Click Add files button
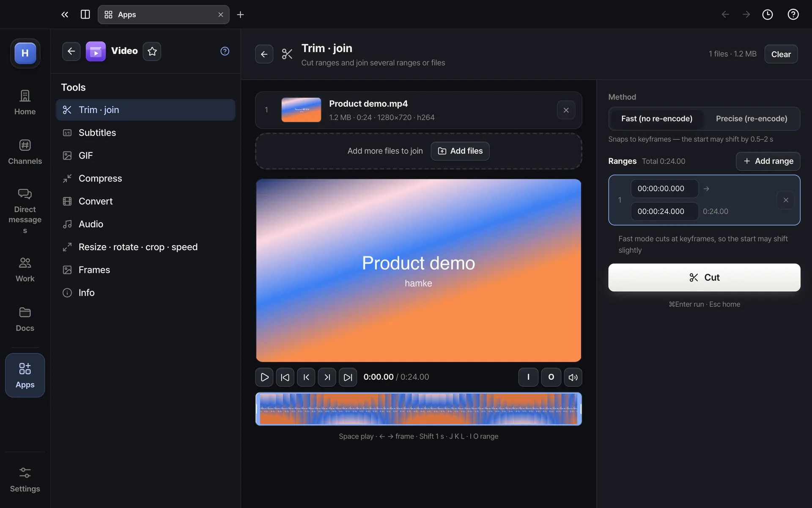Screen dimensions: 812x508 click(x=460, y=151)
